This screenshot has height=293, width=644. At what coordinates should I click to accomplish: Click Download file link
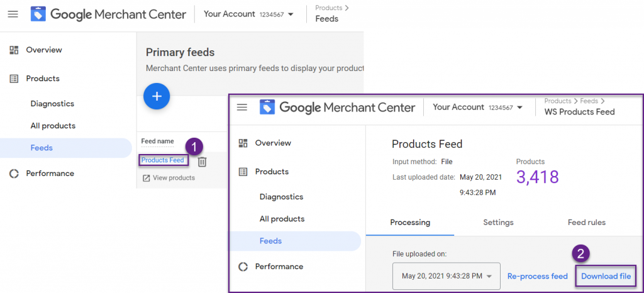tap(606, 276)
